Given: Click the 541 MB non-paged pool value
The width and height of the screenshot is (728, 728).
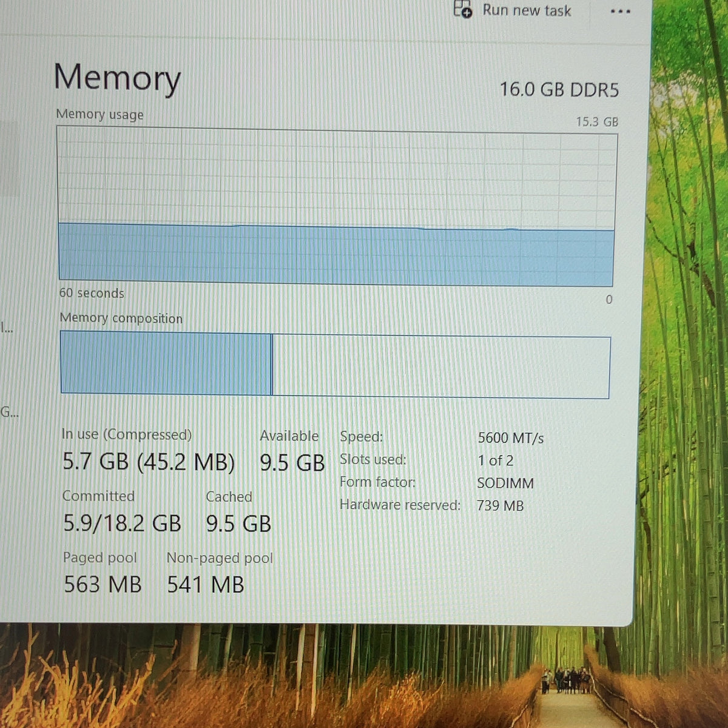Looking at the screenshot, I should click(x=206, y=585).
